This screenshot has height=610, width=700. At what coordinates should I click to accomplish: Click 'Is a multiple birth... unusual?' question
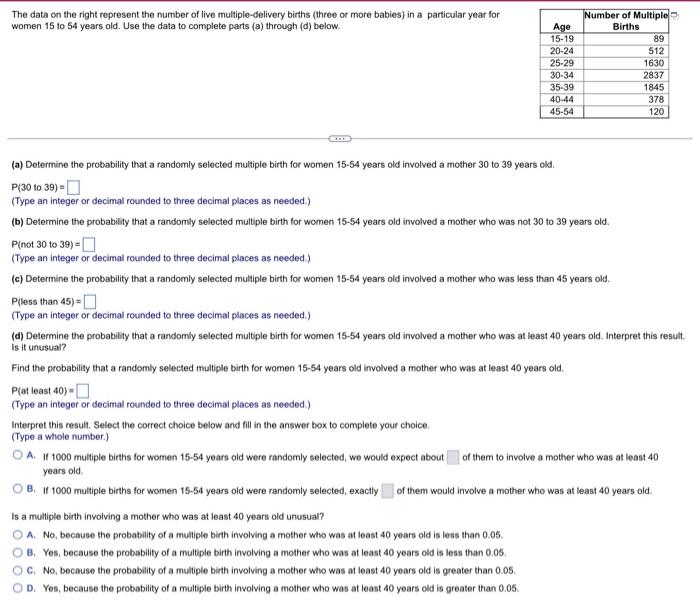coord(168,517)
